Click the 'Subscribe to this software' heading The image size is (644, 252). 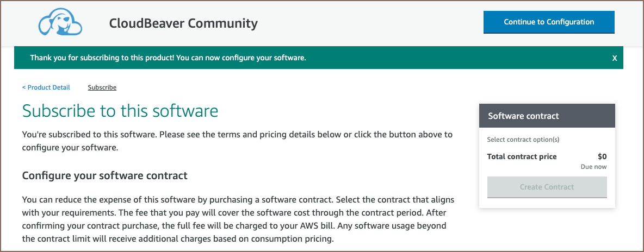tap(120, 111)
